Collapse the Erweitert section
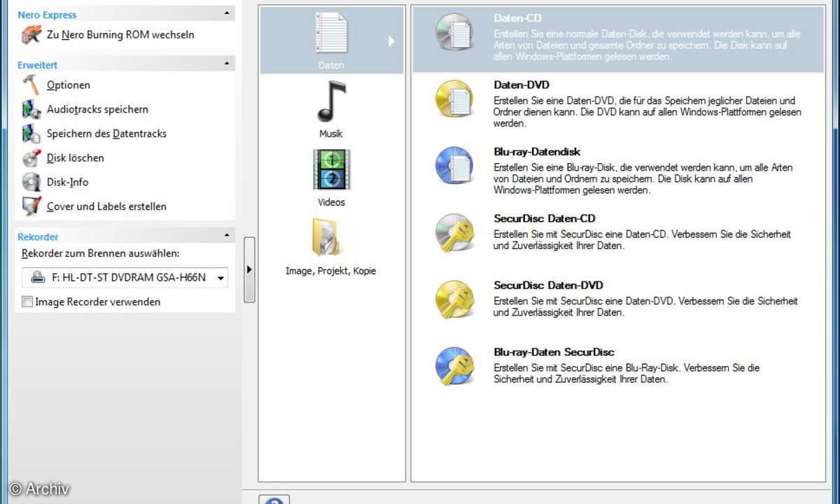840x504 pixels. click(227, 64)
